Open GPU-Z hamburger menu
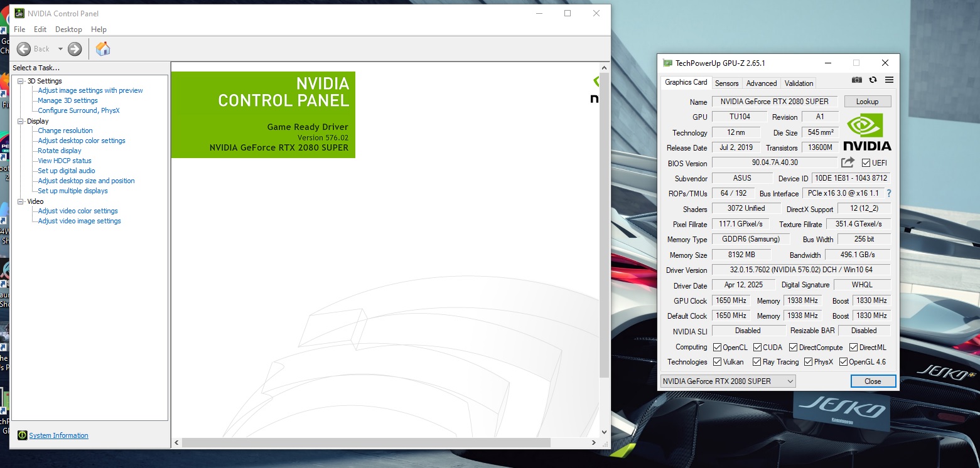Screen dimensions: 980x468 889,80
